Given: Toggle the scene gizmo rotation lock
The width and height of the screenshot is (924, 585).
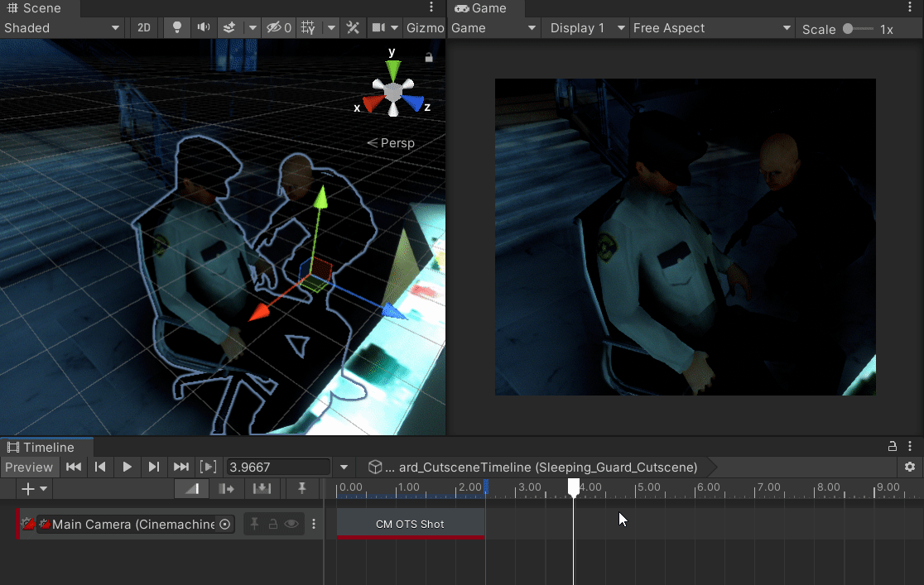Looking at the screenshot, I should coord(429,57).
